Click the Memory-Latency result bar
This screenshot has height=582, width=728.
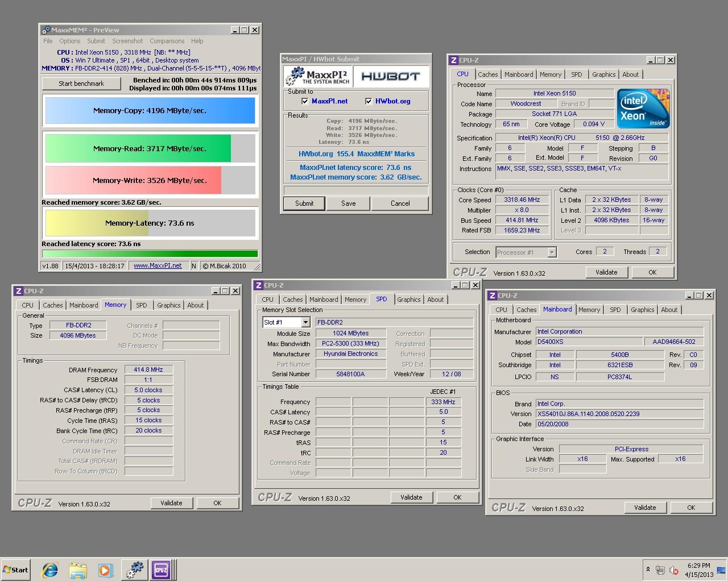tap(150, 223)
